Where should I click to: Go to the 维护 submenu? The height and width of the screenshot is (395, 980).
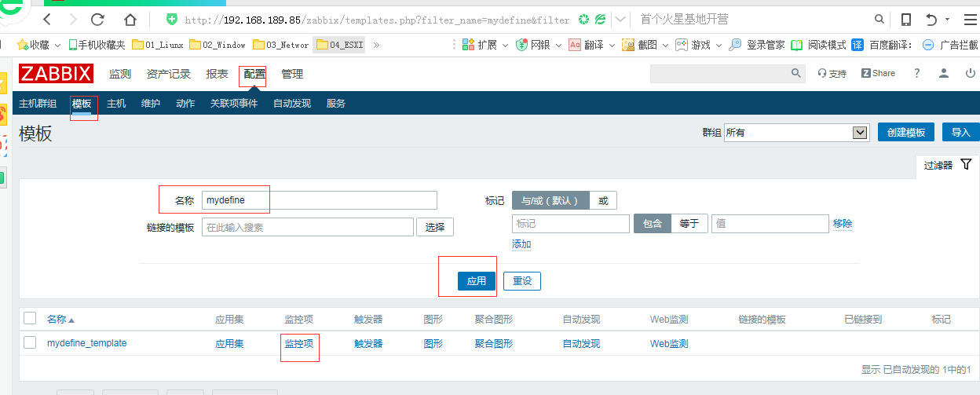(x=151, y=104)
